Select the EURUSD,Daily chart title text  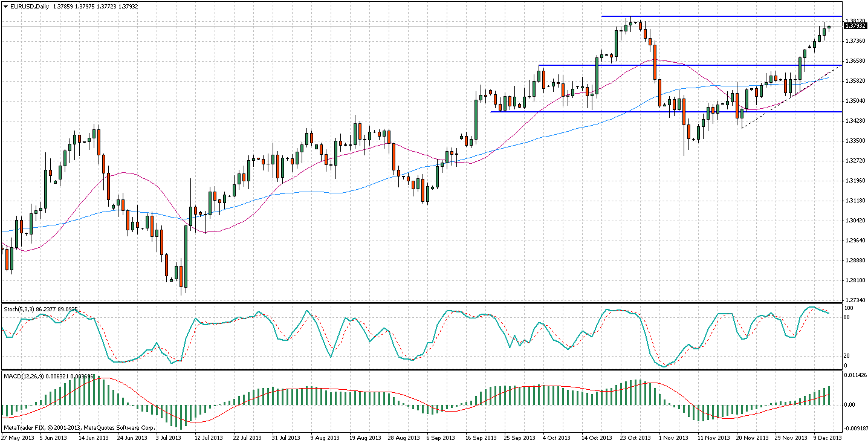point(29,6)
